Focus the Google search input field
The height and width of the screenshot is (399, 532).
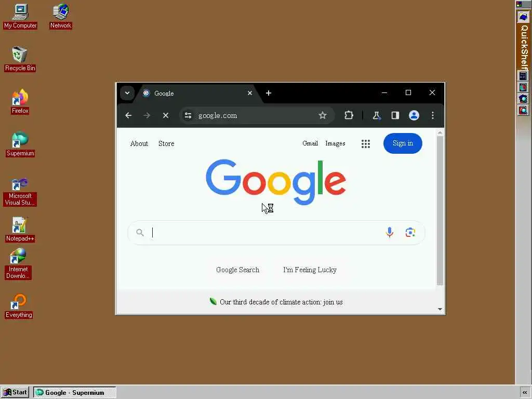tap(267, 232)
